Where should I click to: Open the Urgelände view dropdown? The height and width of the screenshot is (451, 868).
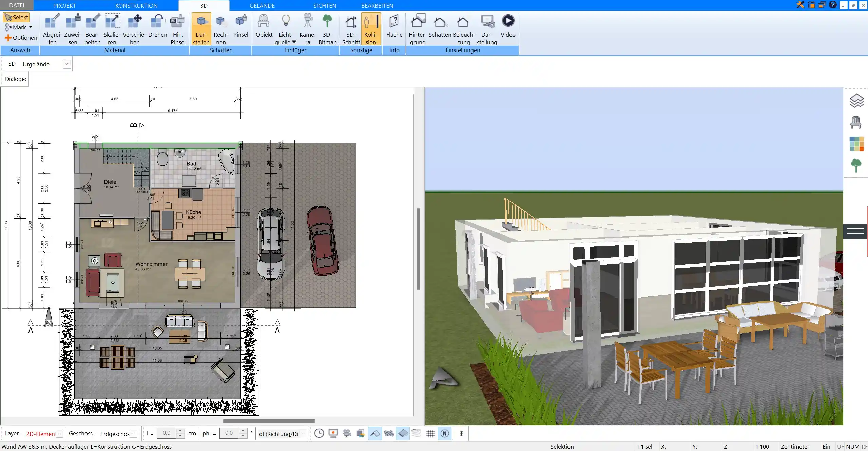[x=66, y=64]
